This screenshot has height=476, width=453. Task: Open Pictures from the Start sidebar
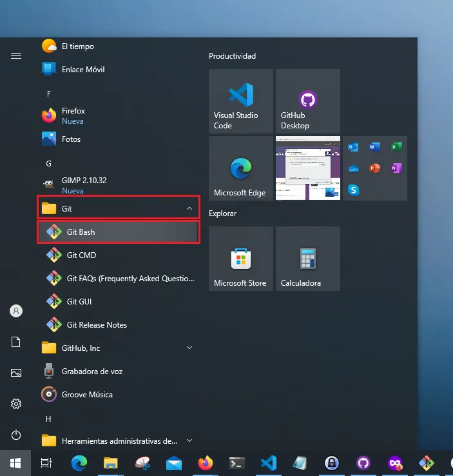click(x=16, y=373)
